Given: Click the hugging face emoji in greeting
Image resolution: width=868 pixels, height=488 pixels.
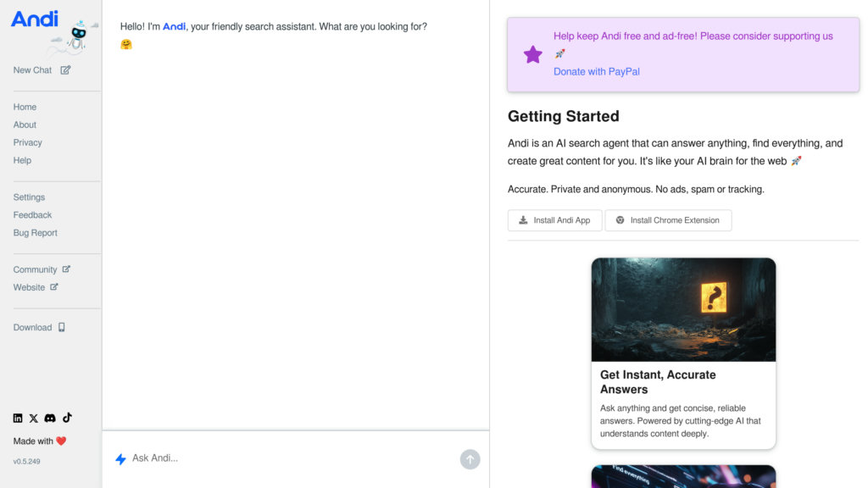Looking at the screenshot, I should pos(126,44).
